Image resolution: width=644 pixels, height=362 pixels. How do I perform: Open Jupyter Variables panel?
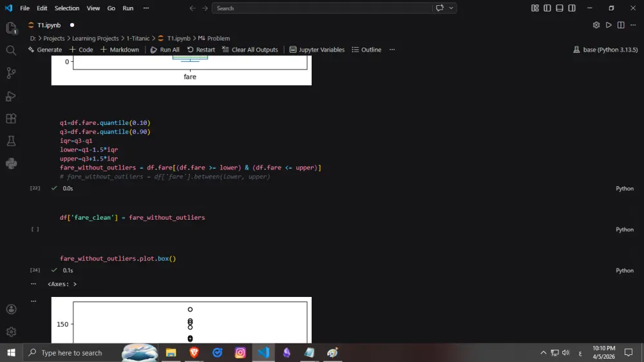pyautogui.click(x=317, y=50)
